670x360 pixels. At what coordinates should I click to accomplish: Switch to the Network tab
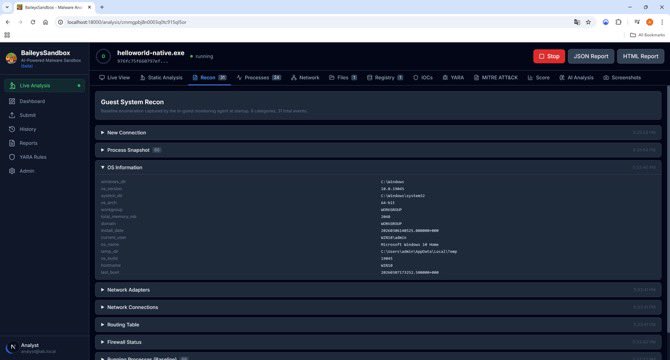point(305,78)
